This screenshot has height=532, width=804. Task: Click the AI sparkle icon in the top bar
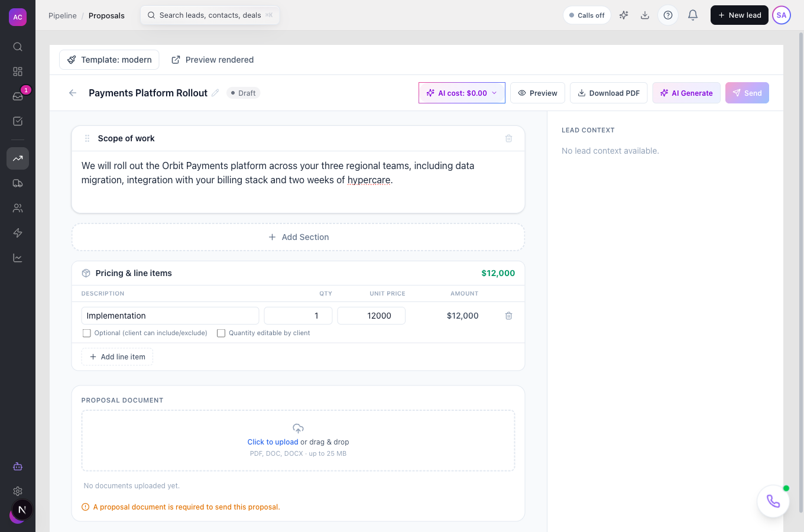(624, 15)
